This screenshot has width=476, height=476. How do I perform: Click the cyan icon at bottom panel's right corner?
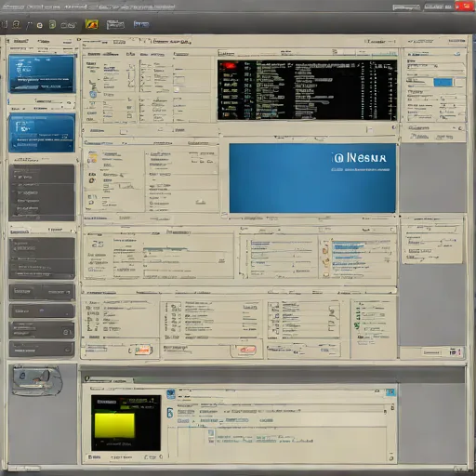[390, 392]
